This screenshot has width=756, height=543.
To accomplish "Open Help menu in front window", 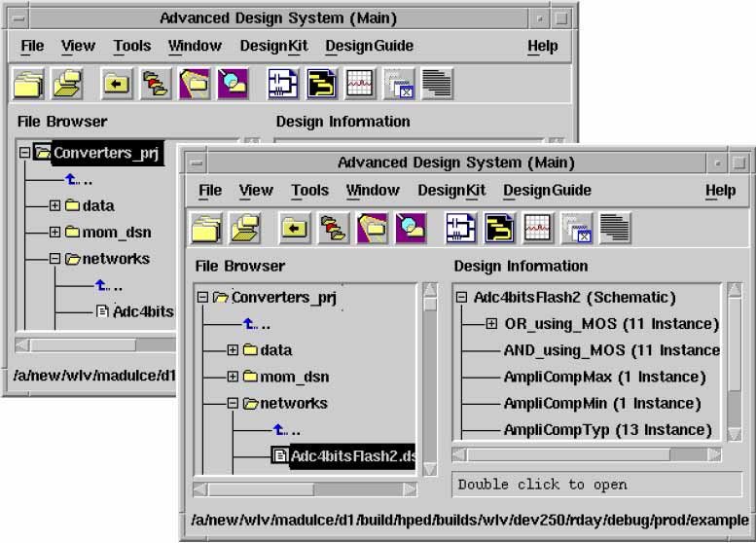I will (720, 190).
